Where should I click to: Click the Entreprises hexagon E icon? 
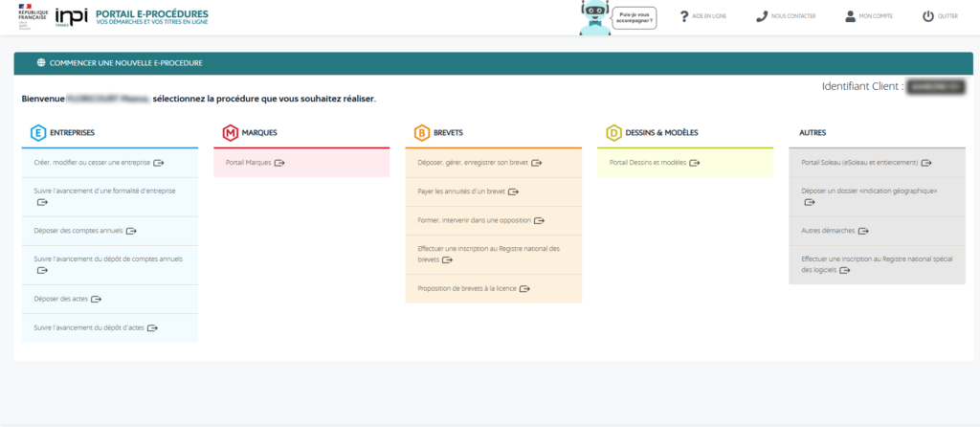click(x=37, y=132)
